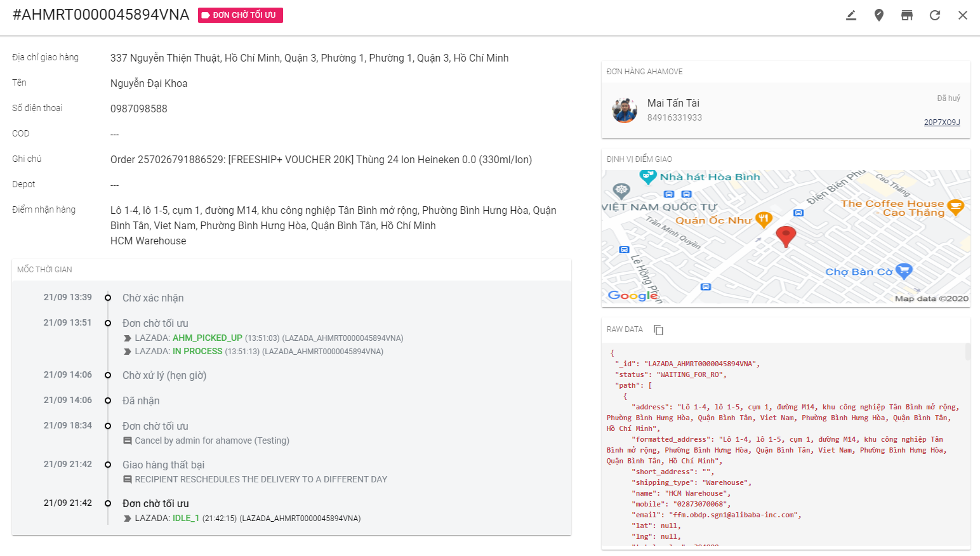Click the ĐƠN CHỜ TỐI ƯU status badge

click(241, 15)
